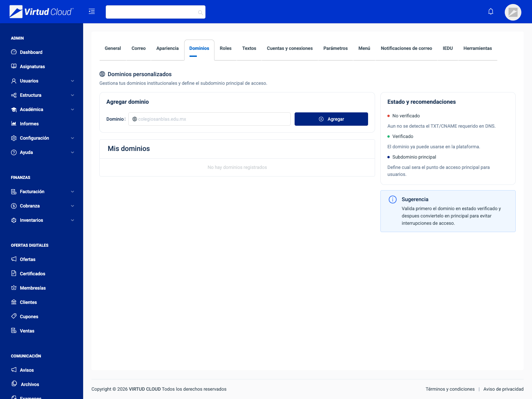Image resolution: width=532 pixels, height=399 pixels.
Task: Click the Informes chart icon
Action: coord(14,123)
